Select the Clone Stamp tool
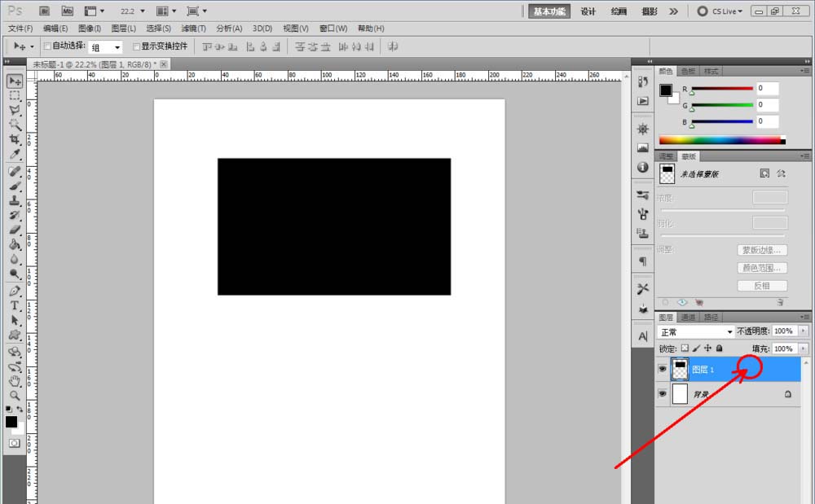This screenshot has width=815, height=504. [15, 200]
